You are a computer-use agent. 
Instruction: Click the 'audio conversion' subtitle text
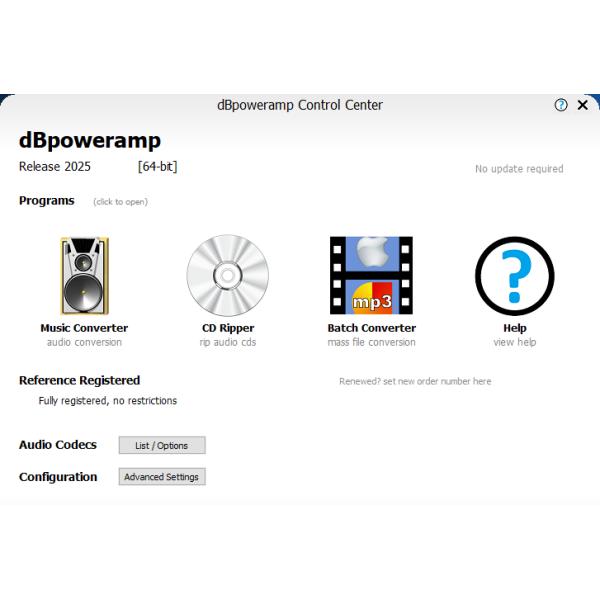tap(84, 342)
